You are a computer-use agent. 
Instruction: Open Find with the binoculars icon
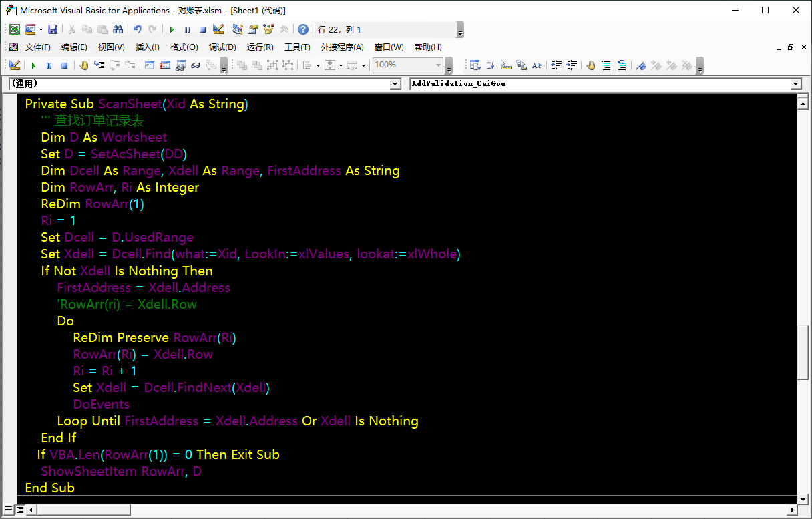(x=118, y=29)
